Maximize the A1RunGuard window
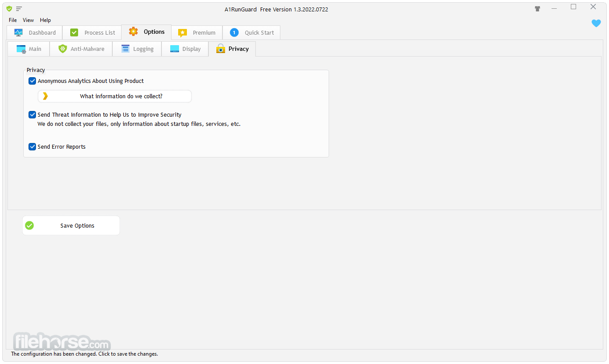The width and height of the screenshot is (609, 364). point(573,7)
